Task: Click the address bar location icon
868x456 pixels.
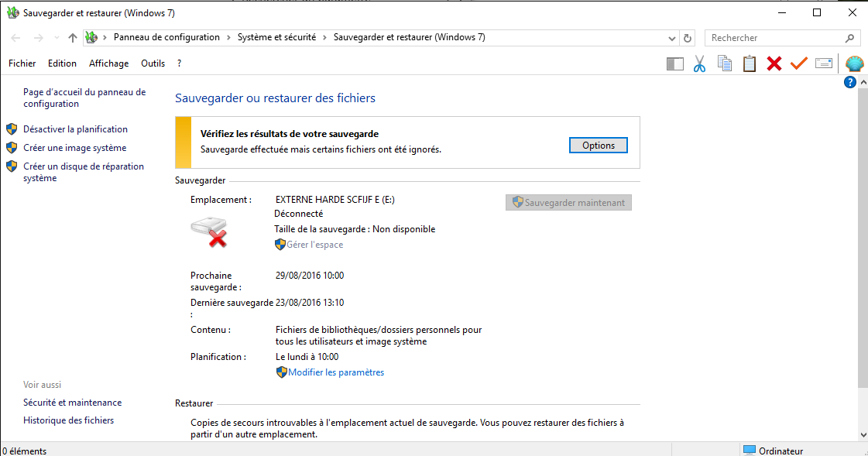Action: coord(91,37)
